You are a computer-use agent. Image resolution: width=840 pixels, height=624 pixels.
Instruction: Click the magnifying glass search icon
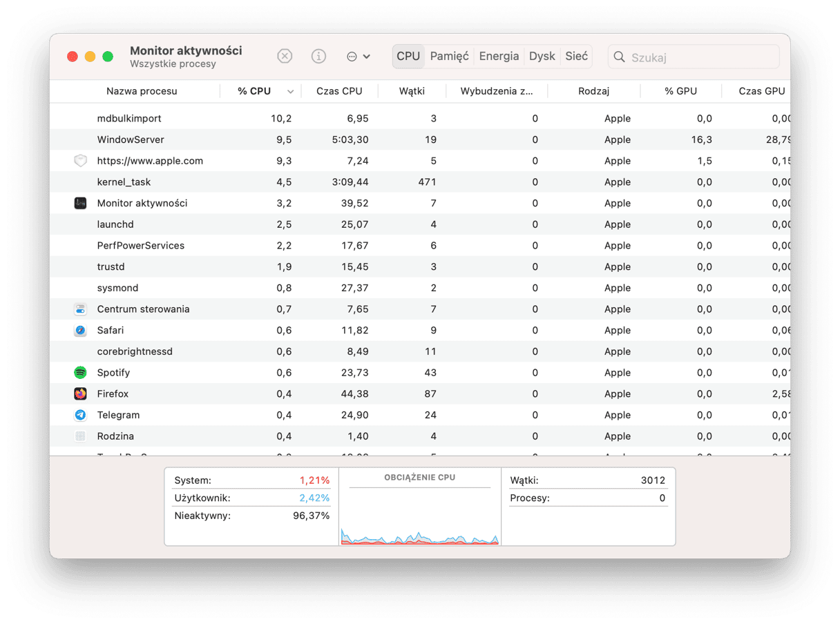click(620, 57)
